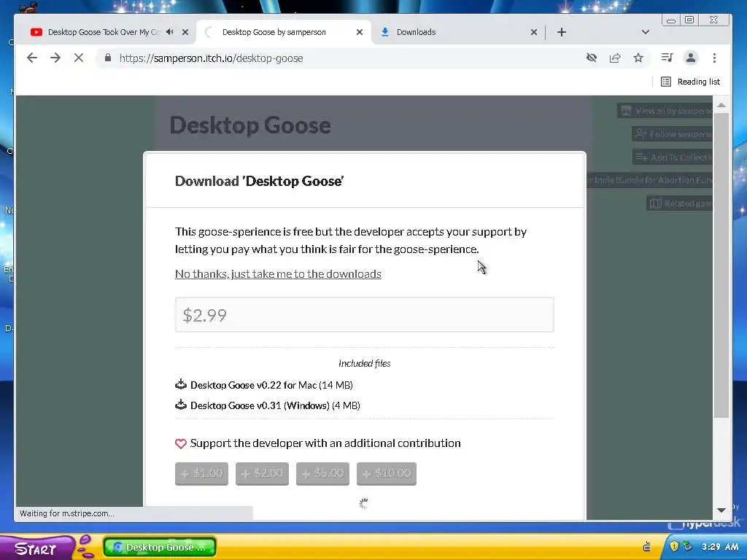Image resolution: width=747 pixels, height=560 pixels.
Task: Mute the YouTube tab audio icon
Action: 170,32
